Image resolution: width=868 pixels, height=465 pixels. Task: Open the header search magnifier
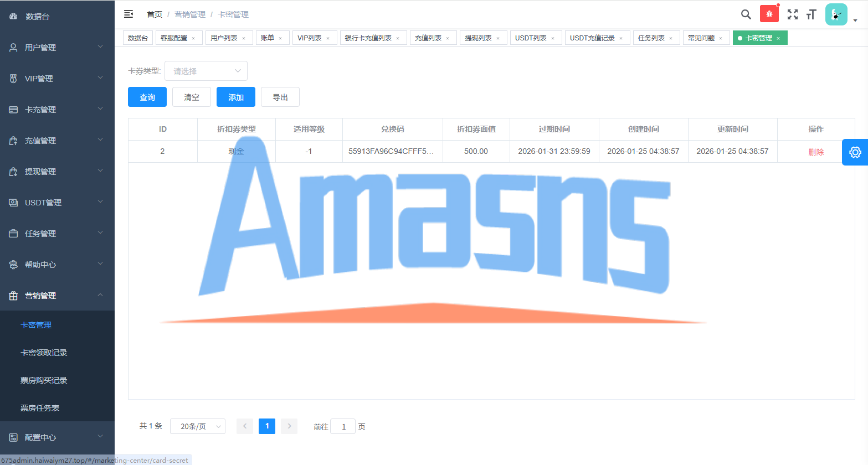(746, 14)
